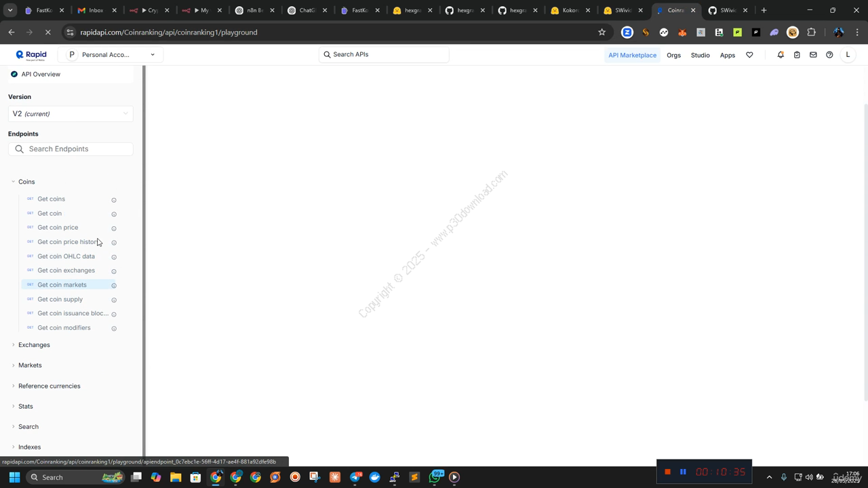Open Orgs nav item

[673, 55]
